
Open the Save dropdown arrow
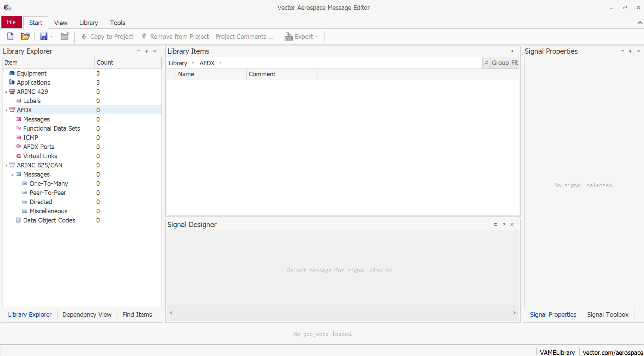(x=51, y=36)
